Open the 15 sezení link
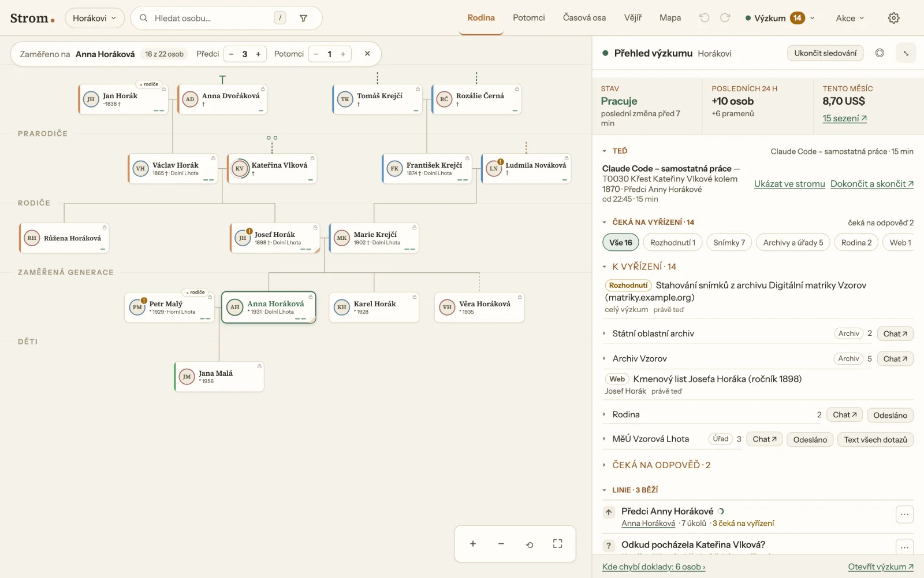Screen dimensions: 924x578 click(844, 118)
